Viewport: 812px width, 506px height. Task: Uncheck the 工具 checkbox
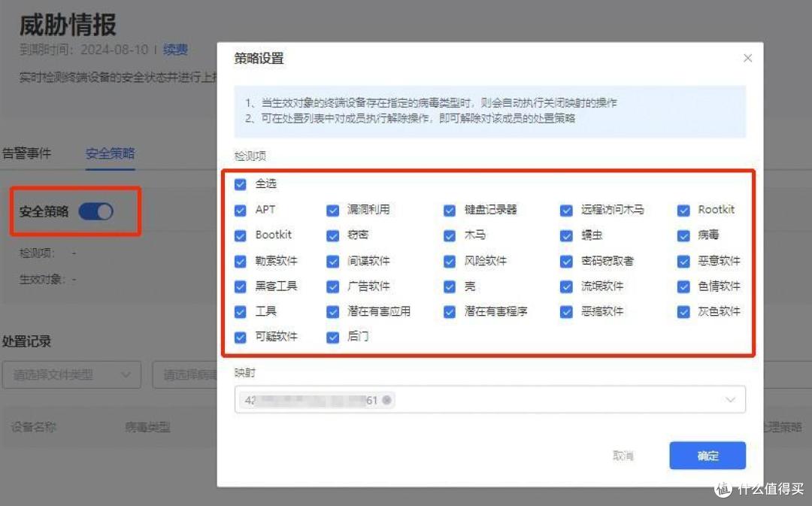241,312
